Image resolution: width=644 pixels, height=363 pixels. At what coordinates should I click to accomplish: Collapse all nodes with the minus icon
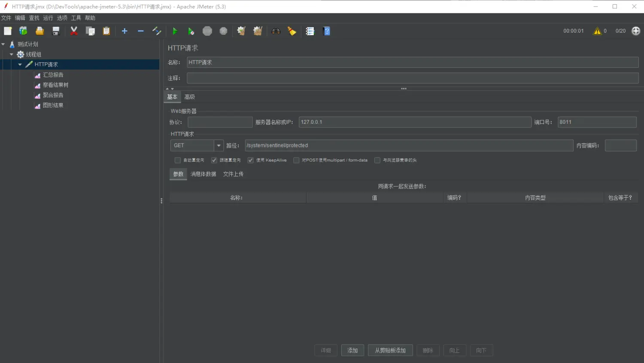coord(140,31)
